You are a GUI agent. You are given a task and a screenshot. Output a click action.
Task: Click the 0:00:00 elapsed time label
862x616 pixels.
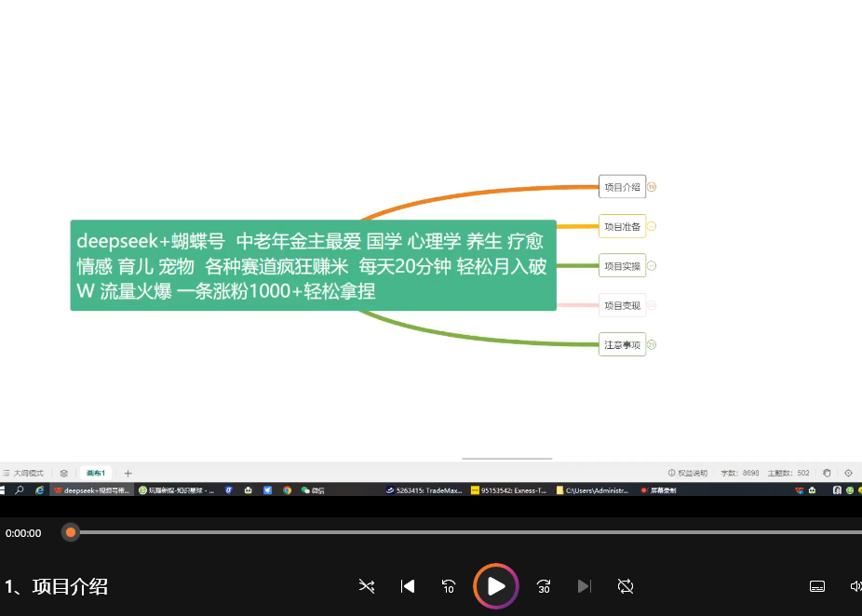23,533
